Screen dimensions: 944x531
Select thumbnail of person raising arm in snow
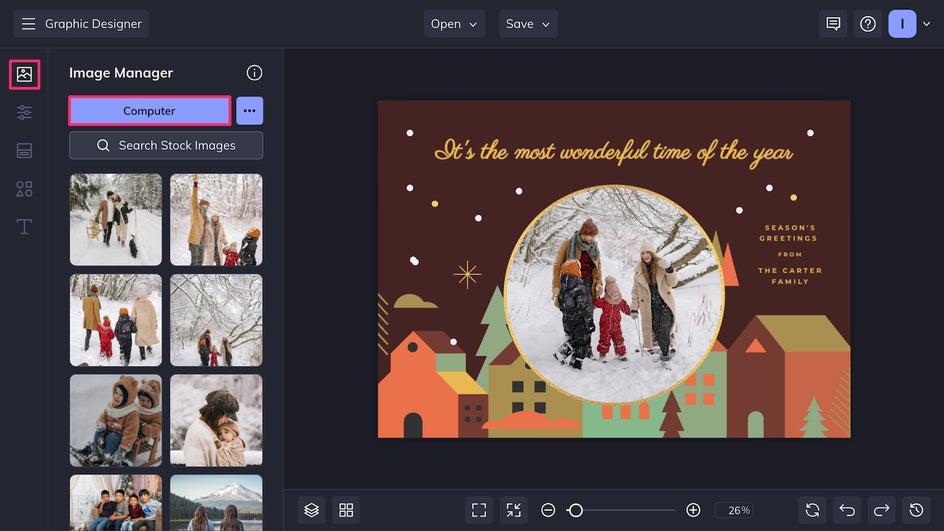point(216,220)
